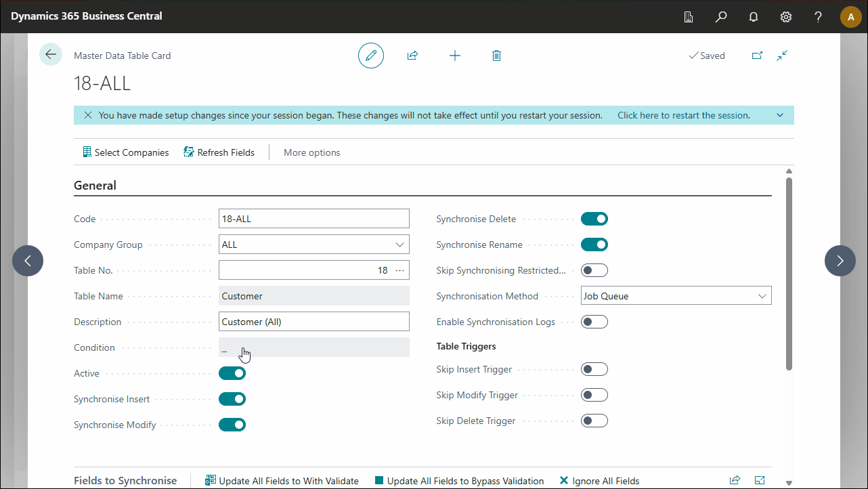This screenshot has height=489, width=868.
Task: Click the Fields to Synchronise heading
Action: [x=125, y=480]
